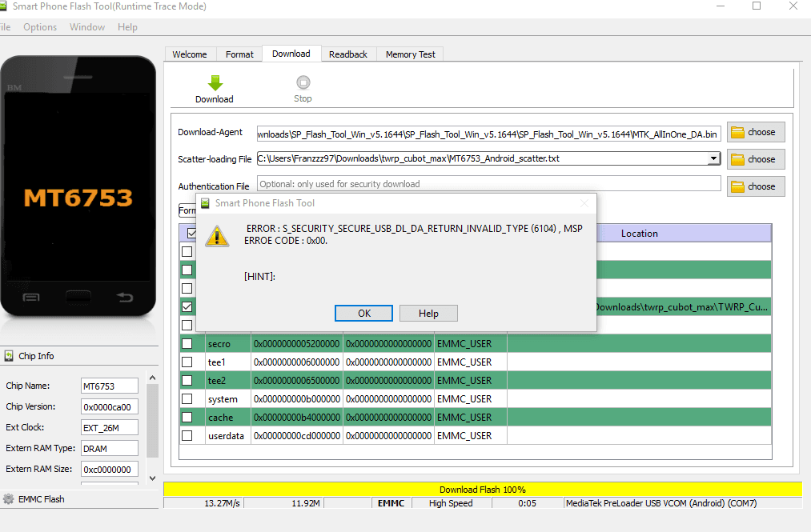811x532 pixels.
Task: Click the phone back arrow icon
Action: pos(125,297)
